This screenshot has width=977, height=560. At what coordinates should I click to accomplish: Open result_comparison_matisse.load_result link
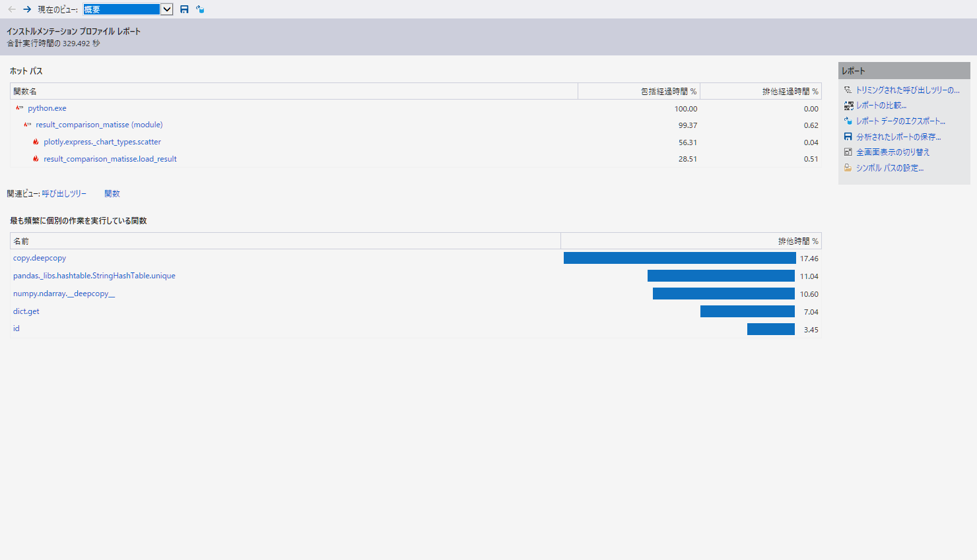pyautogui.click(x=110, y=159)
